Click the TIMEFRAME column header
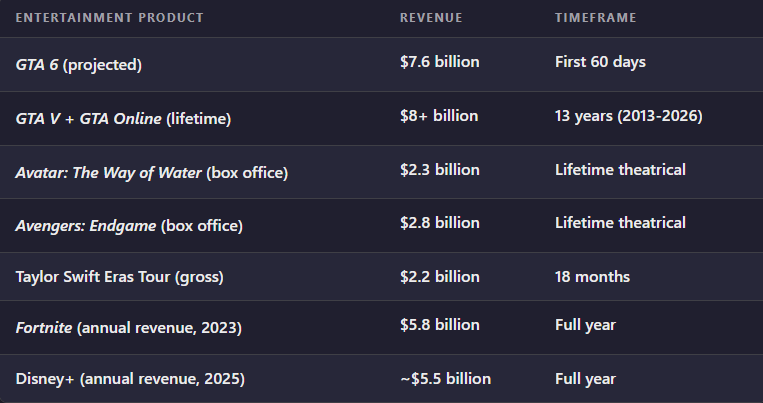Screen dimensions: 763x403 tap(596, 18)
